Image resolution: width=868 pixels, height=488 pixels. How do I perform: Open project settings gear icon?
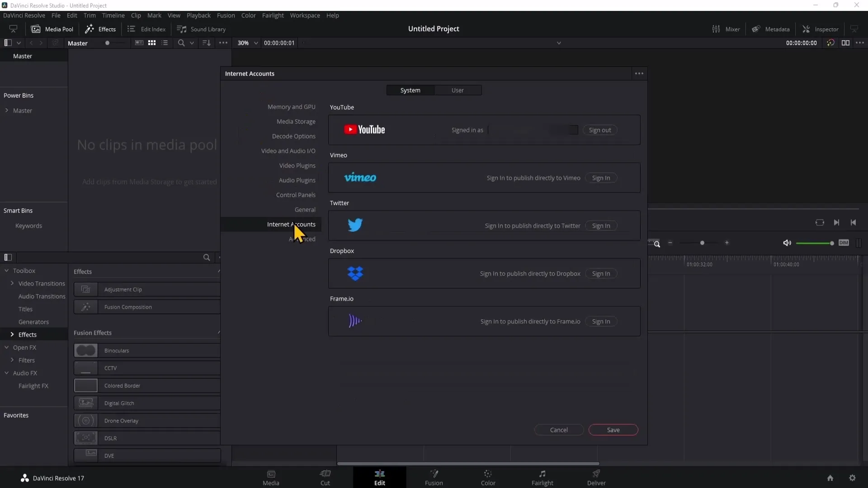click(x=852, y=478)
